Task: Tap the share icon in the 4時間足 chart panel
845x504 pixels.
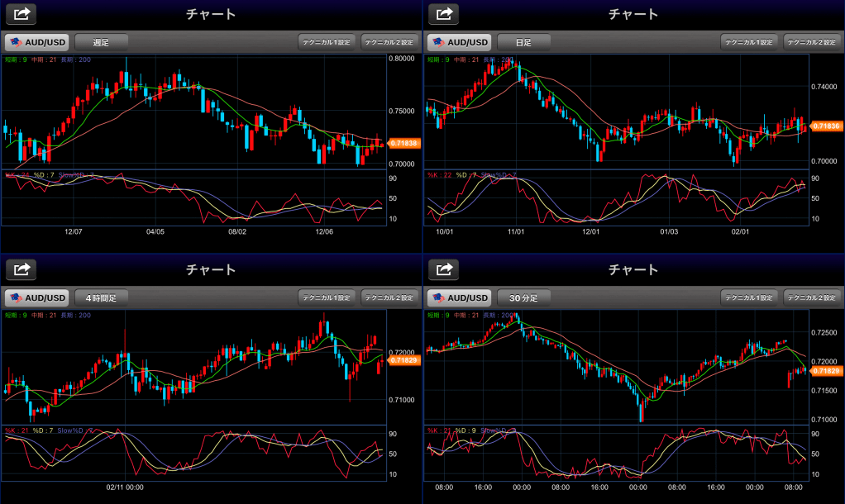Action: [22, 269]
